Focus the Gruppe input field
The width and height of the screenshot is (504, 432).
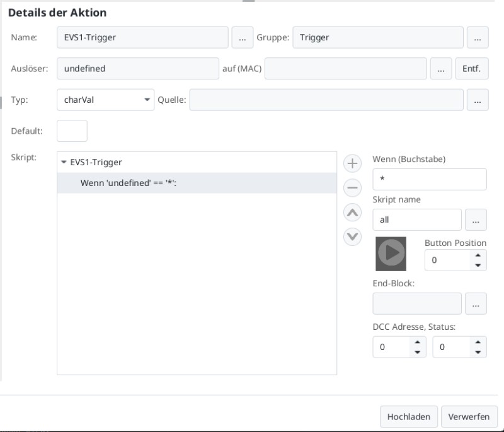(x=378, y=38)
